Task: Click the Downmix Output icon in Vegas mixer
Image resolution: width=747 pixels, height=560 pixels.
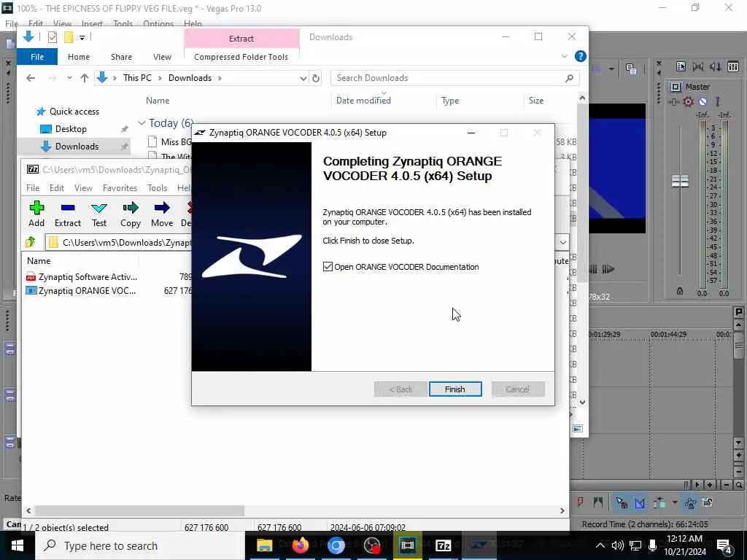Action: pyautogui.click(x=698, y=66)
